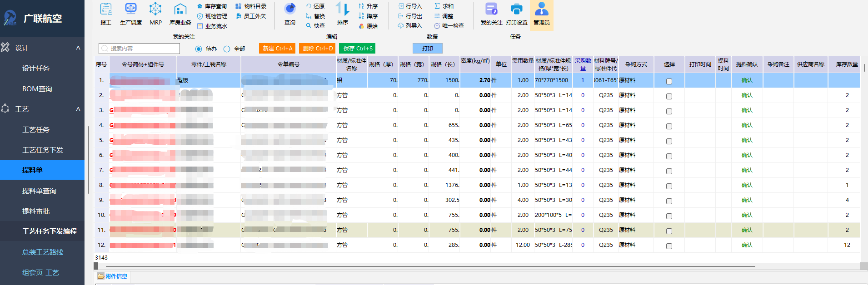Image resolution: width=868 pixels, height=285 pixels.
Task: Click 求和 in data group
Action: (444, 6)
